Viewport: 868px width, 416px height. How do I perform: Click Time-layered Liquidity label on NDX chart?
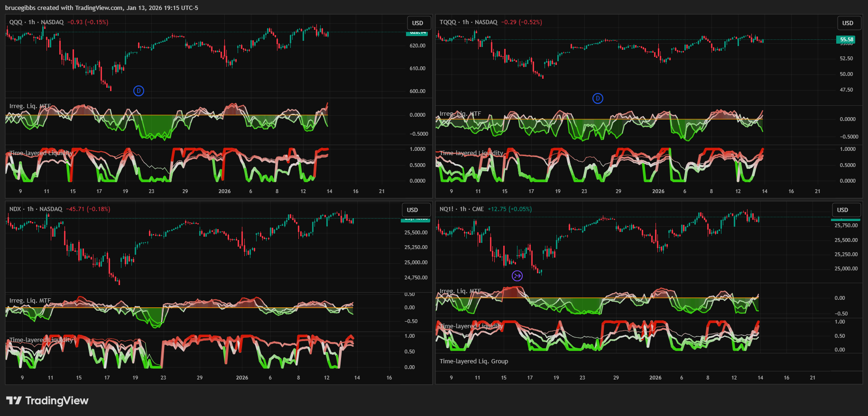click(41, 340)
